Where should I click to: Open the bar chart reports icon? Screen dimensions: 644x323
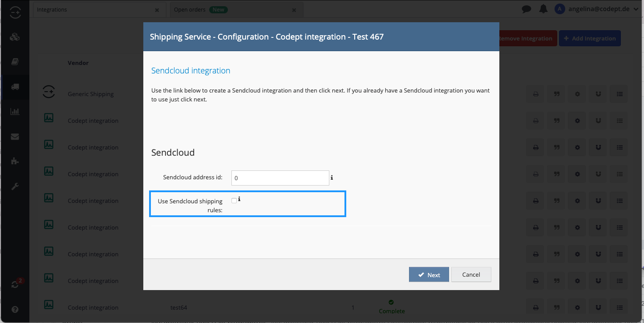coord(15,112)
